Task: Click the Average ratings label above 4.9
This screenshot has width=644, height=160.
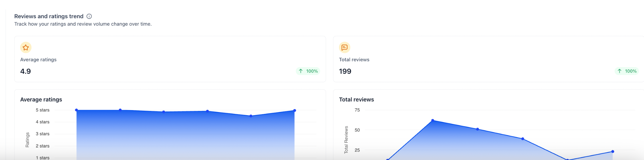Action: 38,60
